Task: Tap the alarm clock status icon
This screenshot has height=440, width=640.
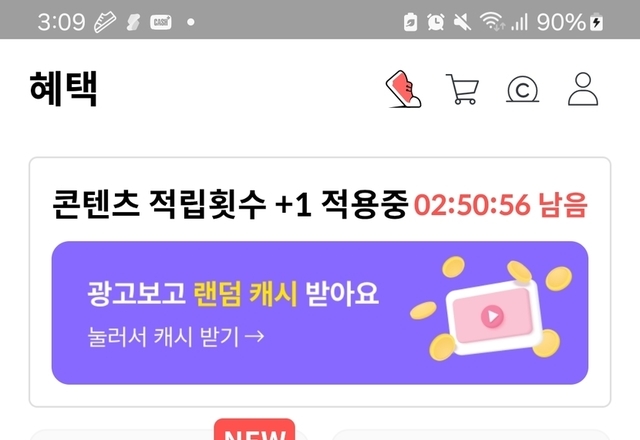Action: coord(436,22)
